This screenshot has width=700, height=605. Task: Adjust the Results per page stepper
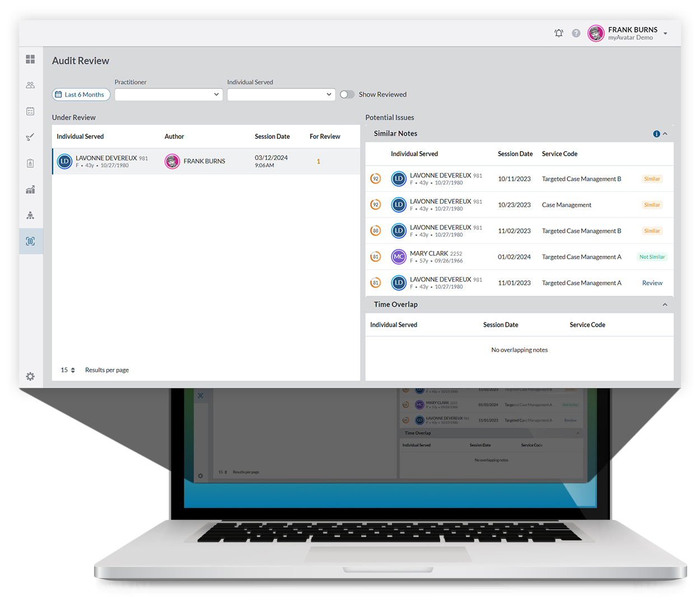[x=67, y=370]
